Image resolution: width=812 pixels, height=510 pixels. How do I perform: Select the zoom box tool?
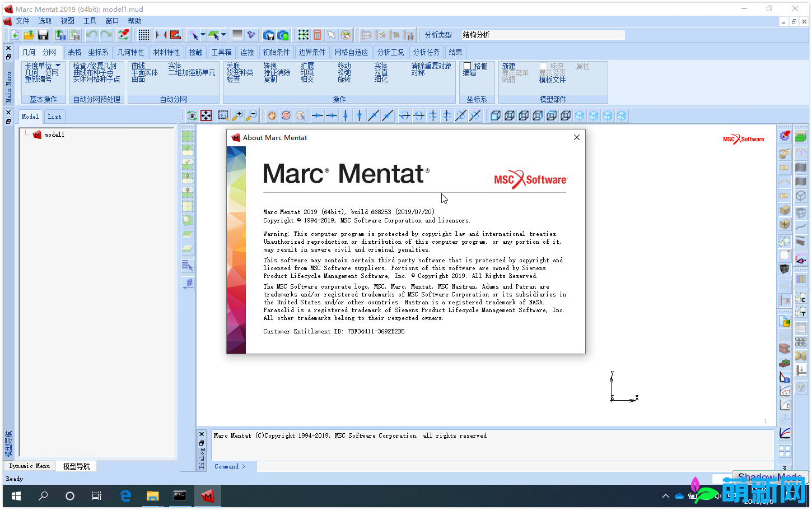tap(223, 115)
